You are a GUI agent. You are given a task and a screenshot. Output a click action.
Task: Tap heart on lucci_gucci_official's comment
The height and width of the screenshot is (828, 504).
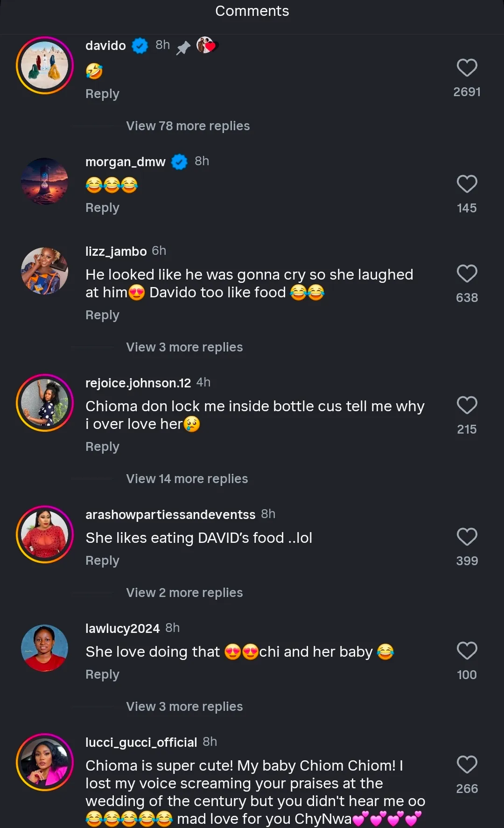(467, 765)
